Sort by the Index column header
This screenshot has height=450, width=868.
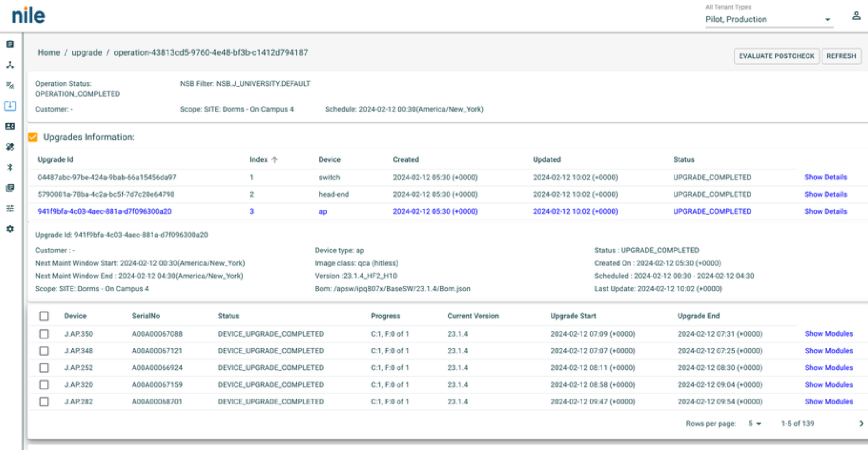click(x=259, y=159)
